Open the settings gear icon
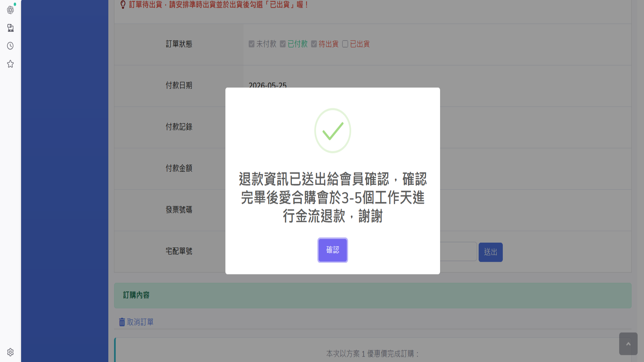The image size is (644, 362). [x=10, y=352]
